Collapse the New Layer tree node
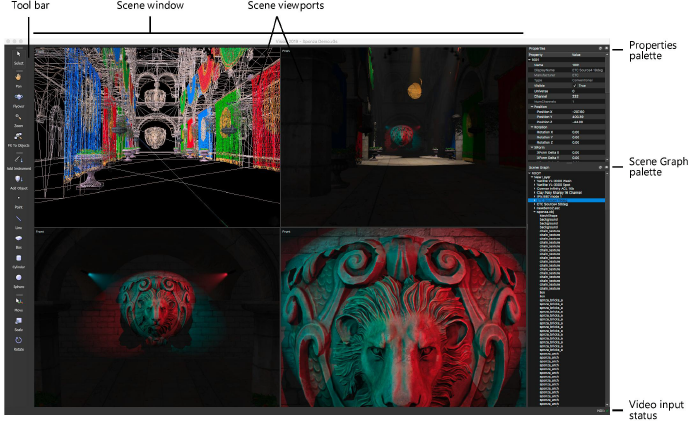The height and width of the screenshot is (434, 694). coord(532,177)
